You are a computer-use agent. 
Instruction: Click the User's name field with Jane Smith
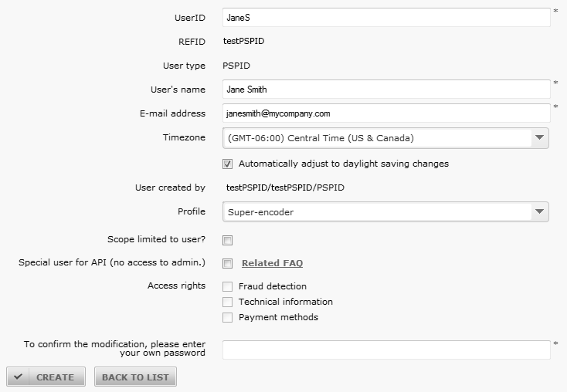pos(386,90)
